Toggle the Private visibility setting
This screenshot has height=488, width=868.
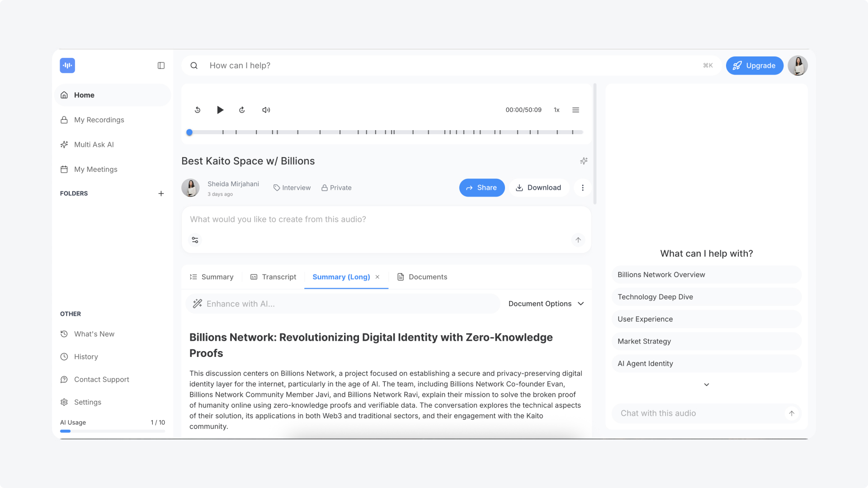(x=336, y=188)
